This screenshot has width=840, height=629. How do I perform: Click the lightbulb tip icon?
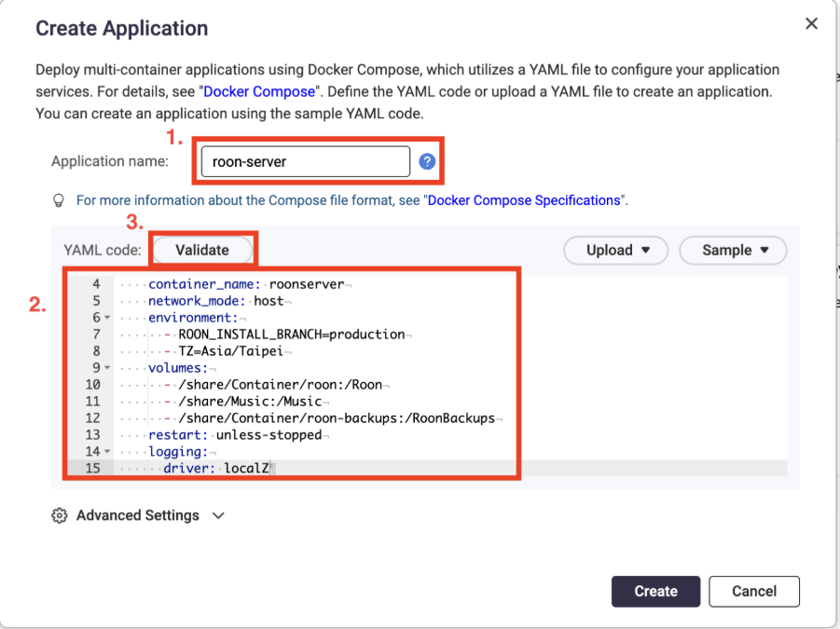click(x=59, y=200)
